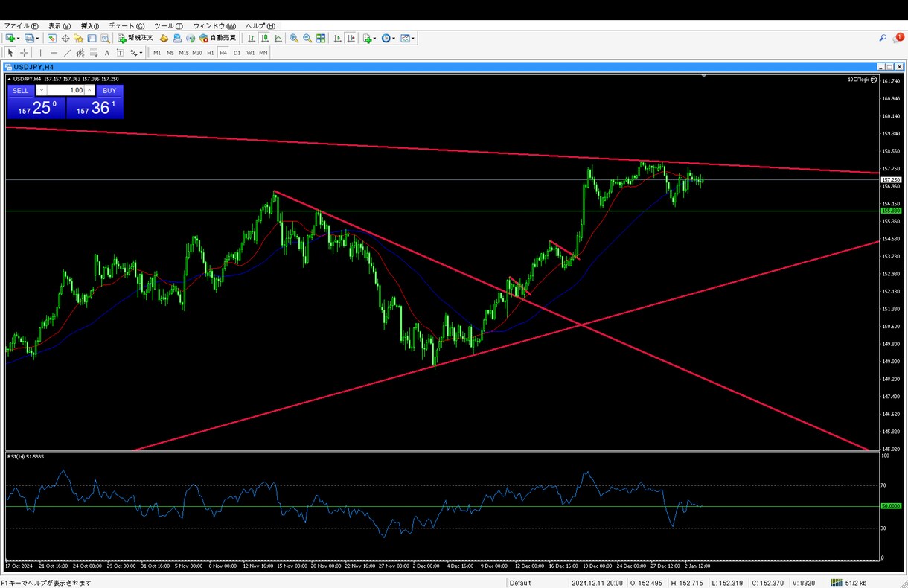Open the 挿入 (Insert) menu
908x588 pixels.
90,26
